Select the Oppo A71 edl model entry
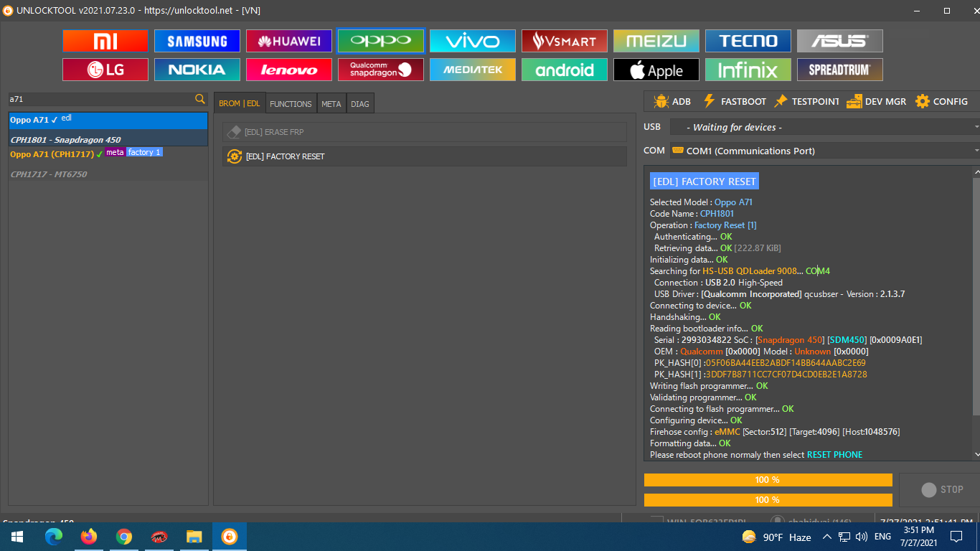This screenshot has height=551, width=980. 108,120
